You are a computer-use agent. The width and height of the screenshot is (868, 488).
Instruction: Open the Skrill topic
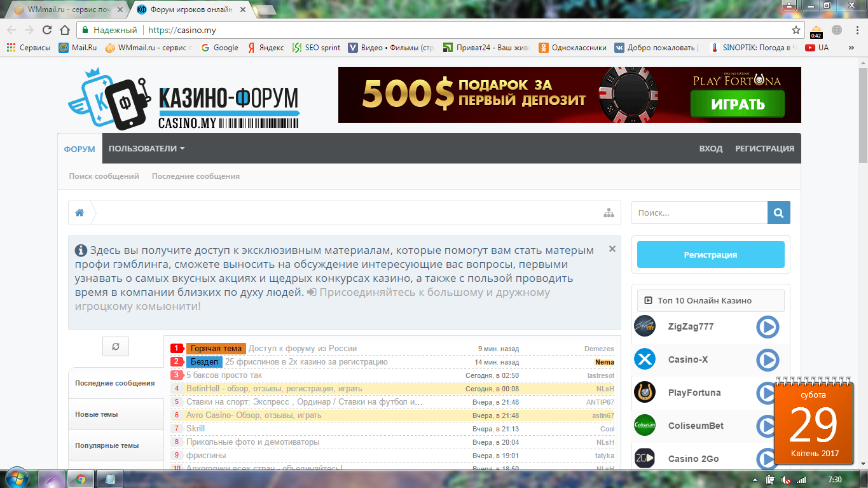[x=196, y=429]
